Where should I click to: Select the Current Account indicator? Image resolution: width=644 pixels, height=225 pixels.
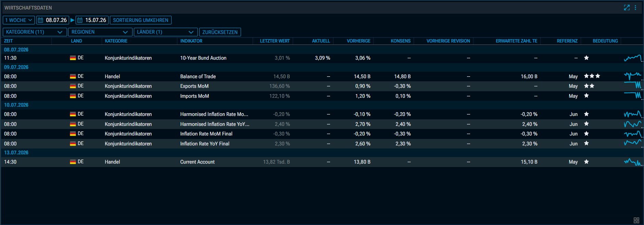[x=198, y=162]
